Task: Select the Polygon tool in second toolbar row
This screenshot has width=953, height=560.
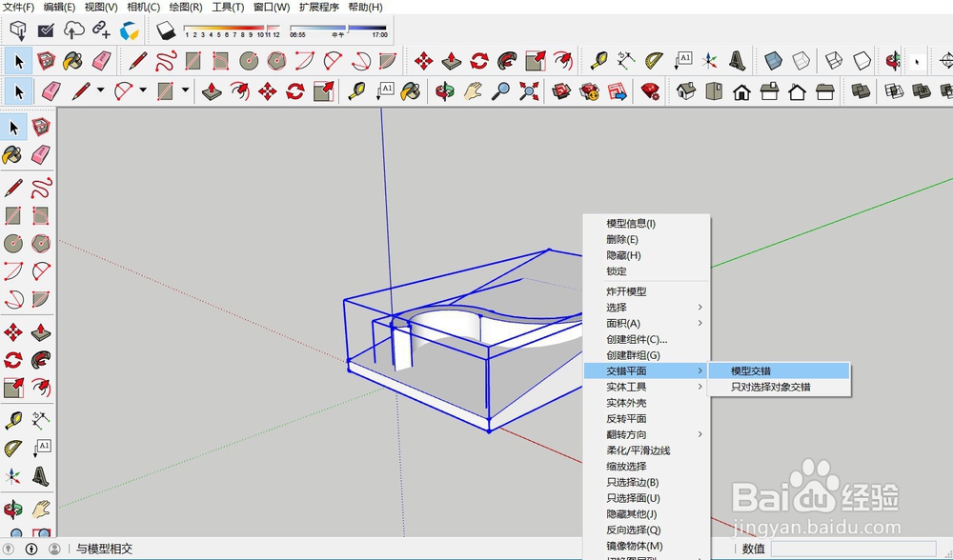Action: 276,61
